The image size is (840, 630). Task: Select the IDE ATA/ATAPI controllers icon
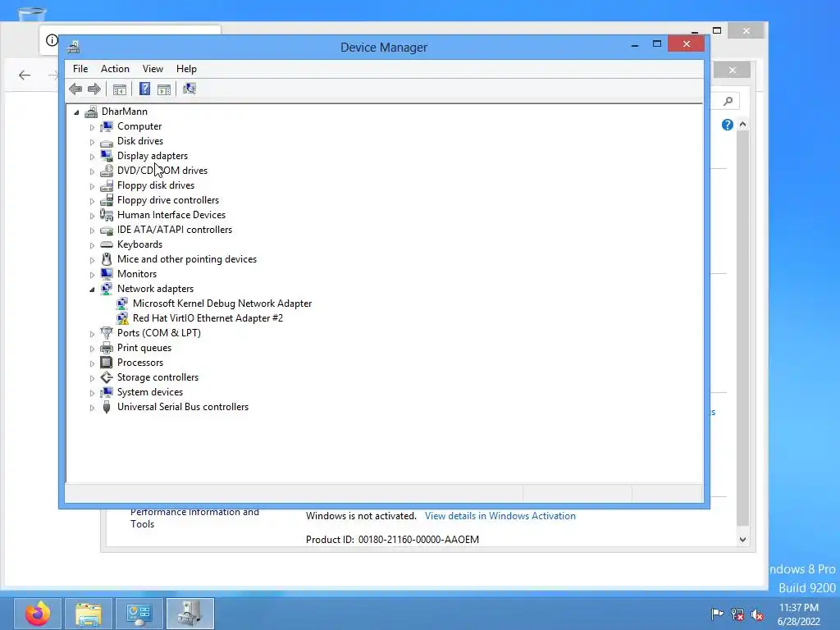(x=107, y=230)
